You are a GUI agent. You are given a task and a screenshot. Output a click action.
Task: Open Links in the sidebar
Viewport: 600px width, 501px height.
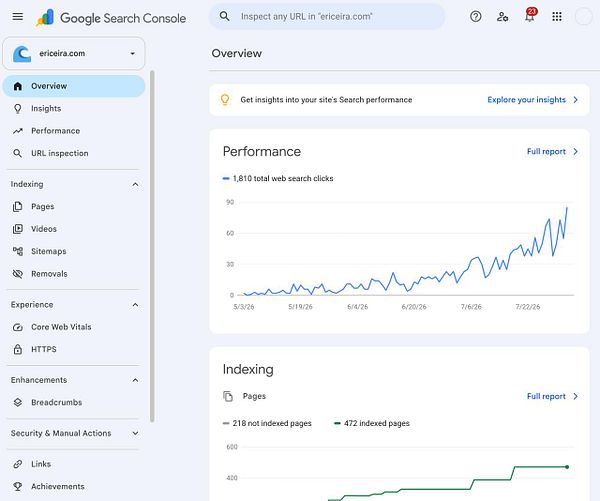point(74,464)
